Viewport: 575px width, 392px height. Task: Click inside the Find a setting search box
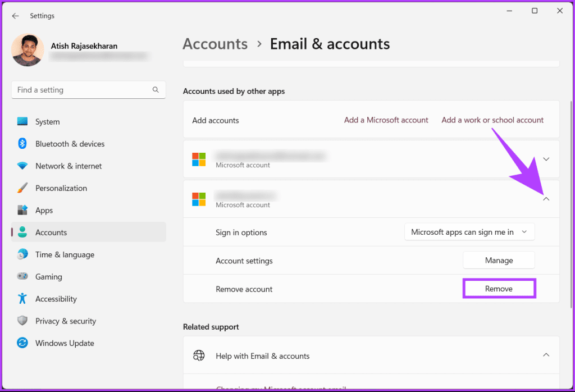coord(88,89)
